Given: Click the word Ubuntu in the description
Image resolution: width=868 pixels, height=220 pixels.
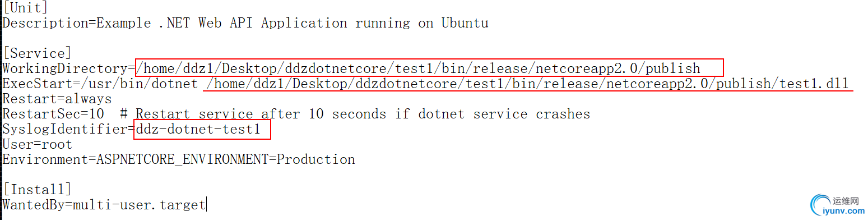Looking at the screenshot, I should (x=465, y=23).
